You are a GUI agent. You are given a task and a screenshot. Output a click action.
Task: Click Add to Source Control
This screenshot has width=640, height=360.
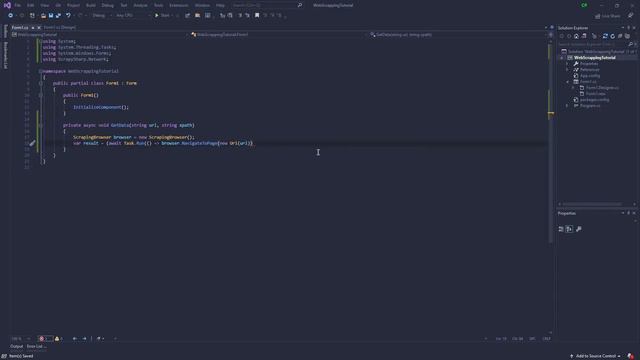pyautogui.click(x=596, y=356)
